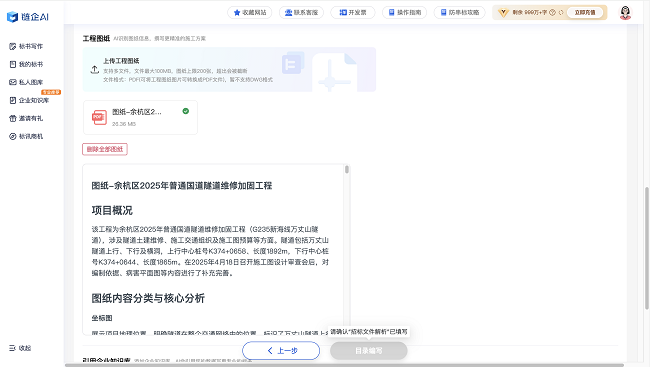The height and width of the screenshot is (367, 650).
Task: Click the 坐标图 subheading
Action: (102, 318)
